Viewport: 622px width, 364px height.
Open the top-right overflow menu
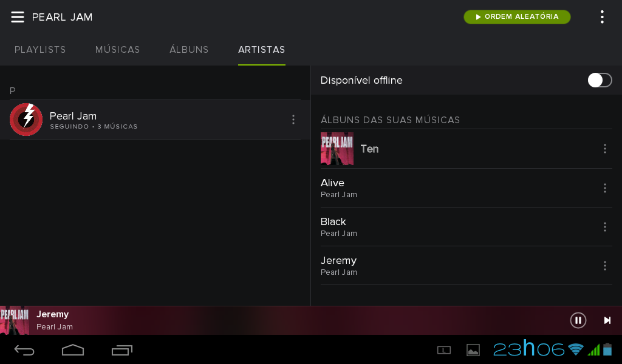(602, 16)
